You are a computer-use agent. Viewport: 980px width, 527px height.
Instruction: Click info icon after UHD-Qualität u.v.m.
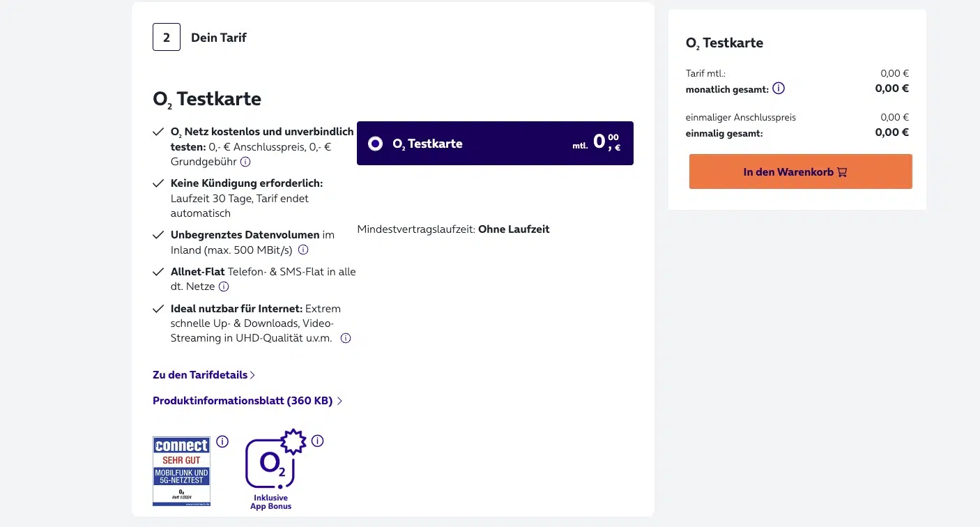[x=346, y=338]
